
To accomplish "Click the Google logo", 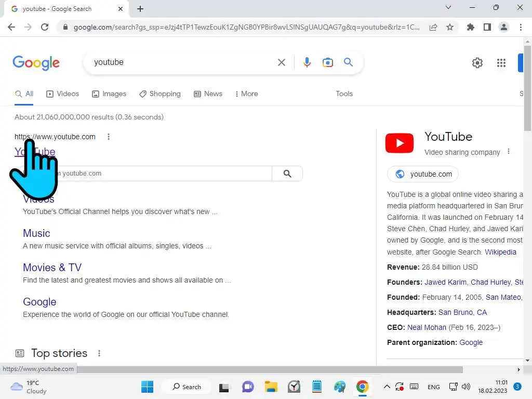I will click(x=36, y=63).
